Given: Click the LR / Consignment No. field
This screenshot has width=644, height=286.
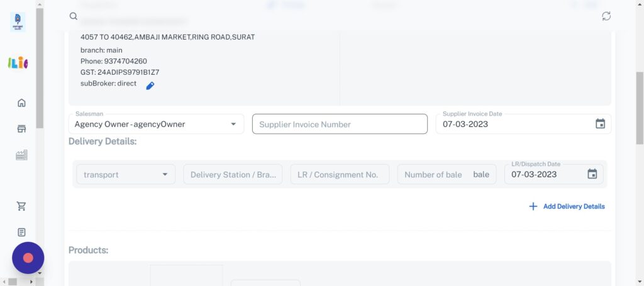Looking at the screenshot, I should click(x=340, y=174).
